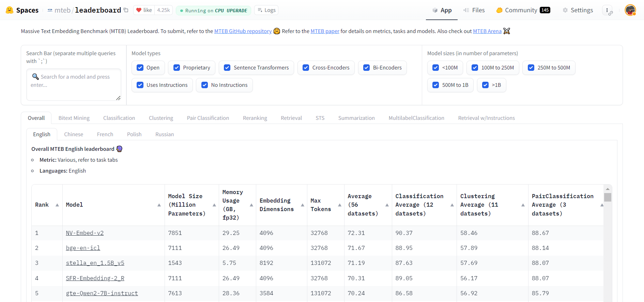Toggle the <100M size checkbox
The height and width of the screenshot is (302, 644).
tap(436, 68)
